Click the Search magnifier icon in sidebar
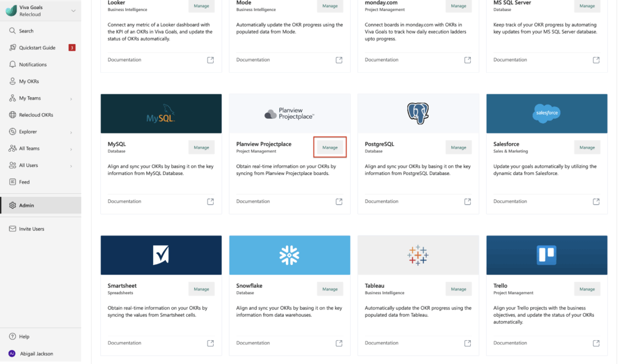 point(12,31)
